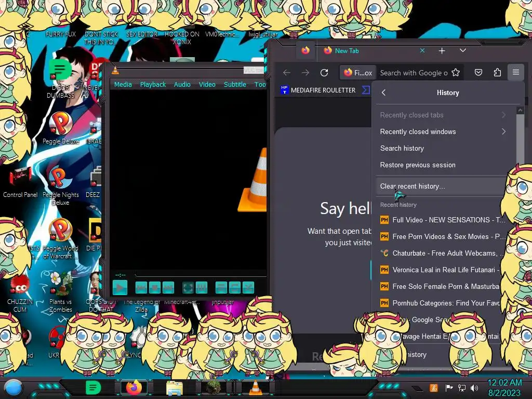The image size is (532, 399).
Task: Bookmark page with star icon
Action: coord(456,73)
